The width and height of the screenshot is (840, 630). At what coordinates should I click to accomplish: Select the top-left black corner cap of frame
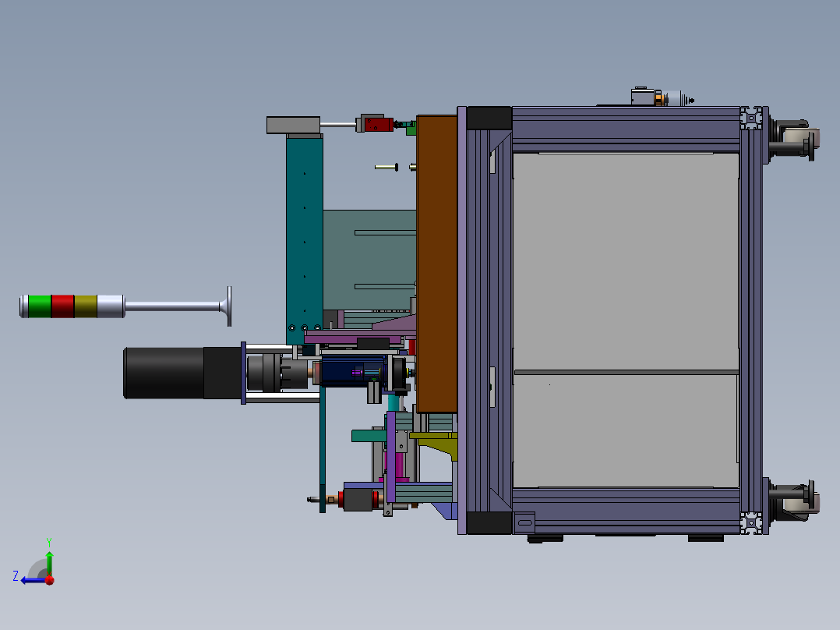coord(489,118)
